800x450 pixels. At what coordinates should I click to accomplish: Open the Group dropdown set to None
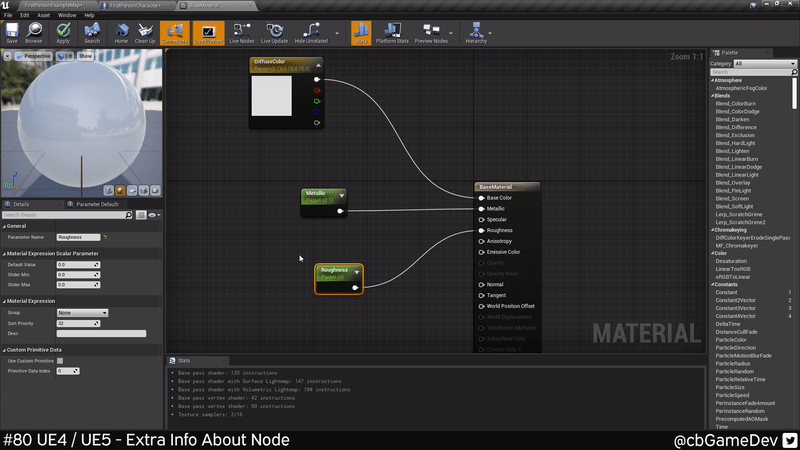click(81, 313)
